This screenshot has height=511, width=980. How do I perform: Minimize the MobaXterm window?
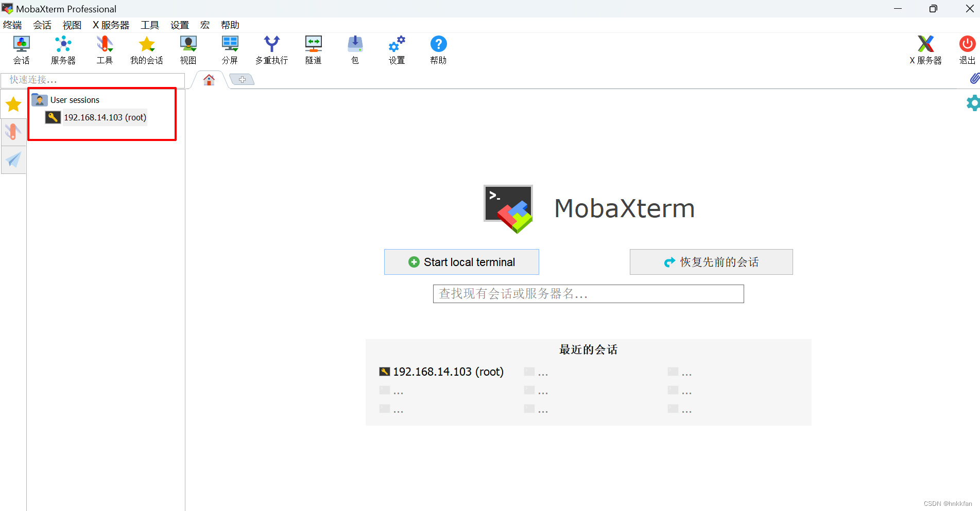pos(898,9)
